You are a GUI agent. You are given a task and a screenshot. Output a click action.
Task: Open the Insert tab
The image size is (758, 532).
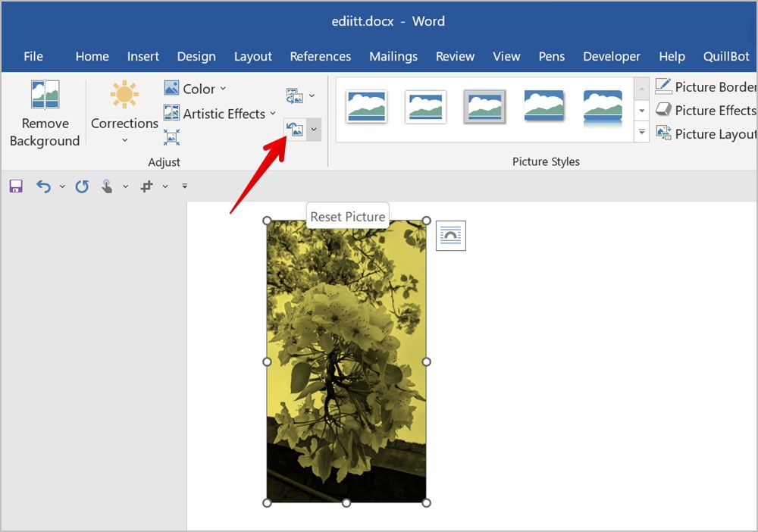(143, 57)
